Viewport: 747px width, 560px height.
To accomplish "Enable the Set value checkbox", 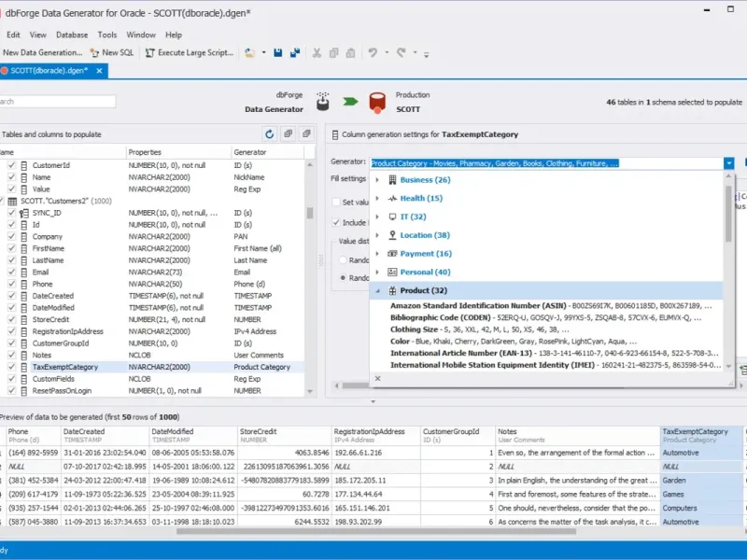I will coord(336,202).
